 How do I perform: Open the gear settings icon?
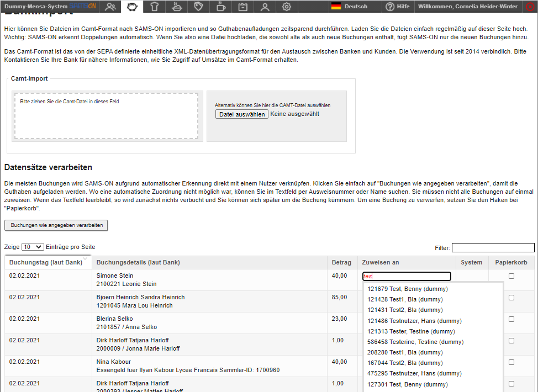(x=287, y=7)
